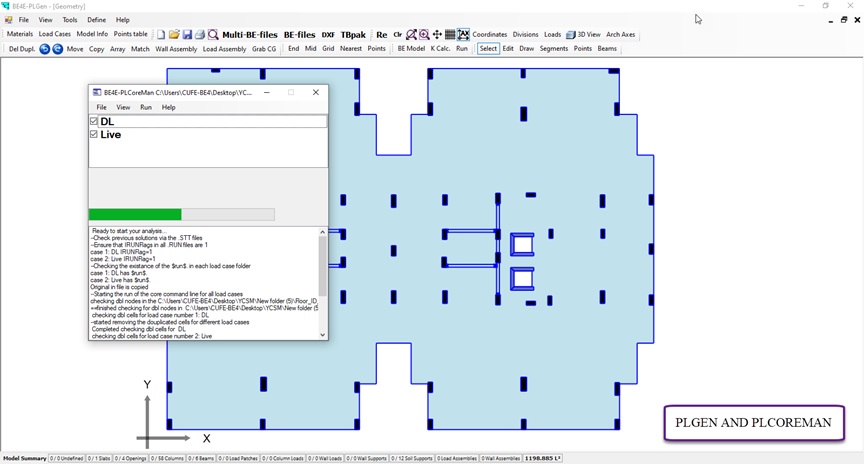Open a file with the folder icon
864x465 pixels.
coord(174,35)
